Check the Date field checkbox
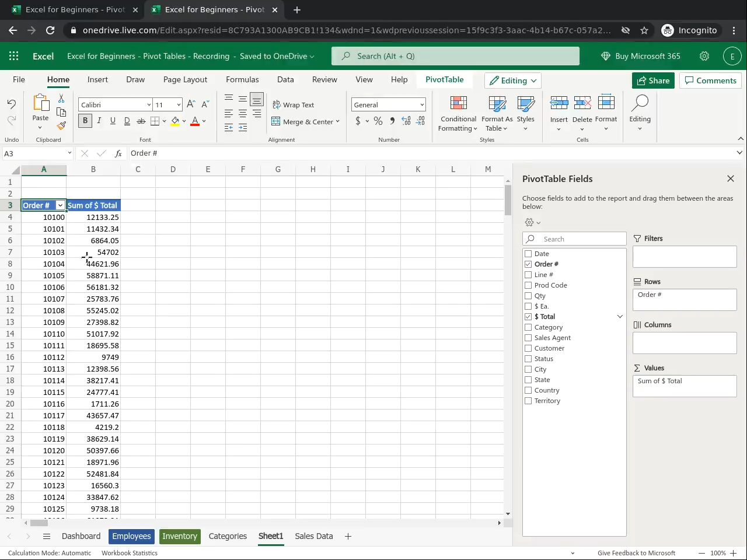This screenshot has width=747, height=560. point(528,254)
